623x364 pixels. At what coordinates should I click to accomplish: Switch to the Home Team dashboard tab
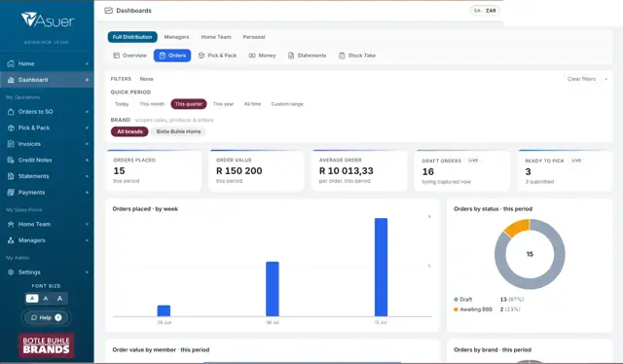[216, 37]
